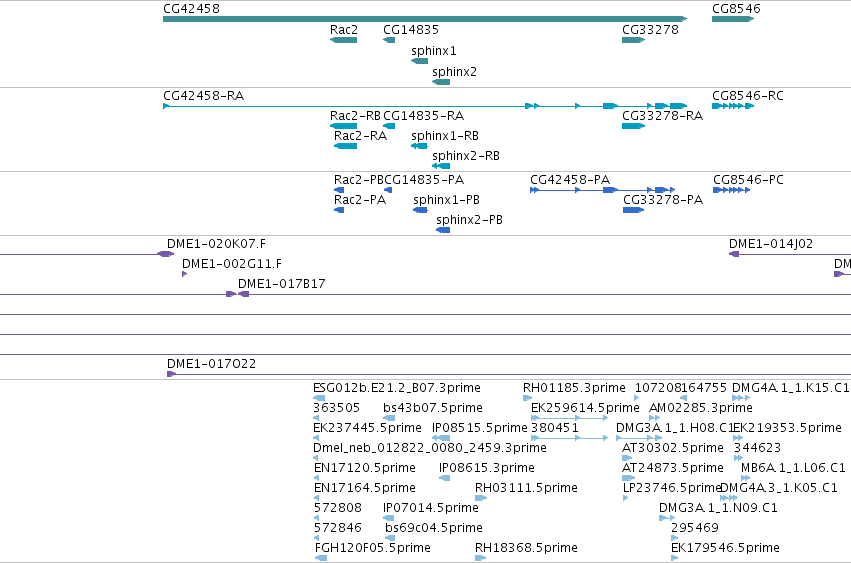Screen dimensions: 851x563
Task: Click the 107208 EST label
Action: (x=657, y=388)
